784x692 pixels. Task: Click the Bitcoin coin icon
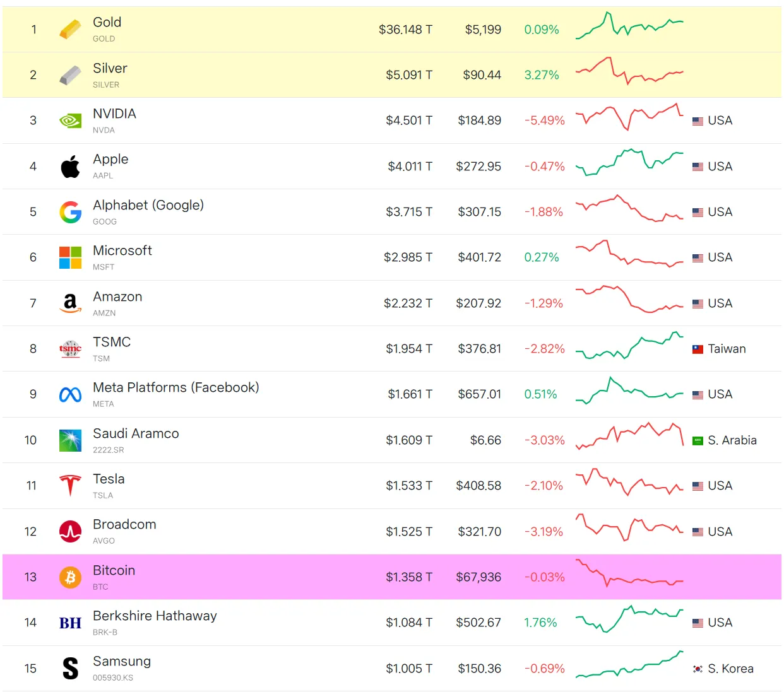click(70, 577)
